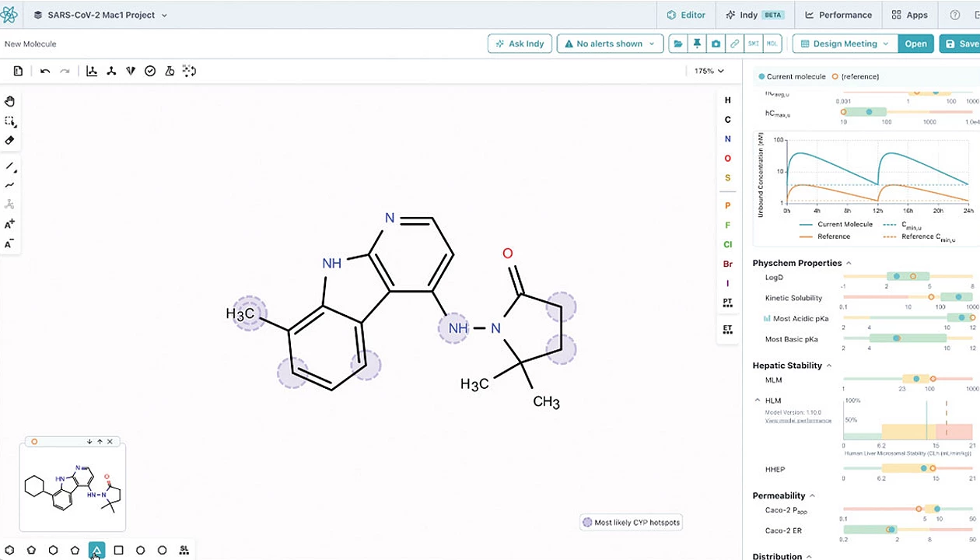980x560 pixels.
Task: Open the Design Meeting dropdown
Action: (845, 44)
